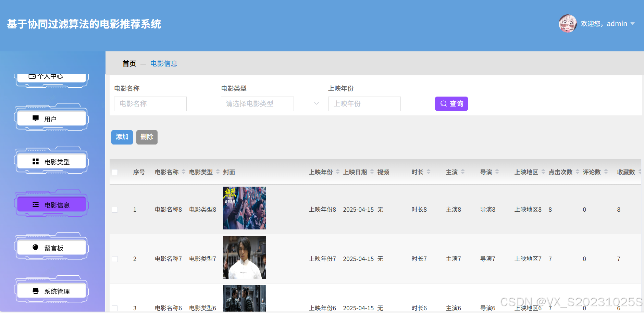Click the bulb icon beside 留言板
The image size is (644, 313).
point(35,248)
